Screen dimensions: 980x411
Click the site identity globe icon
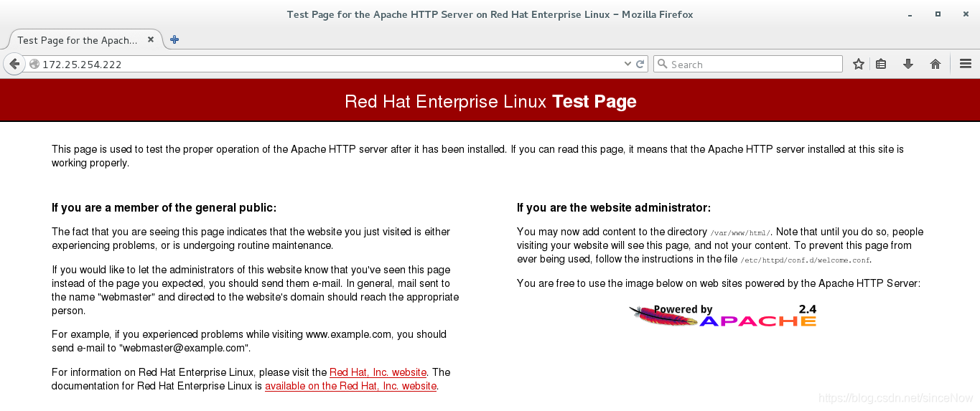tap(34, 64)
